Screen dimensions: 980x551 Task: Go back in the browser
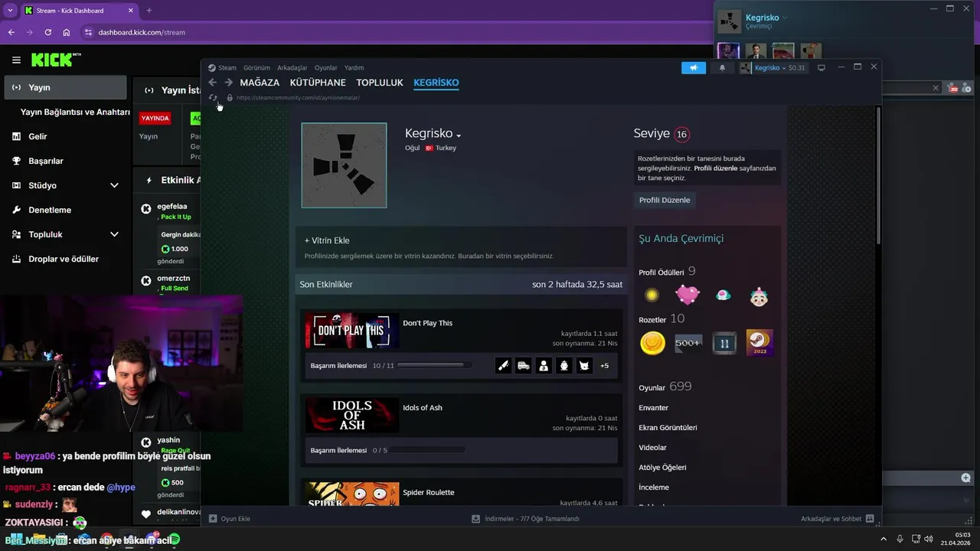point(11,32)
